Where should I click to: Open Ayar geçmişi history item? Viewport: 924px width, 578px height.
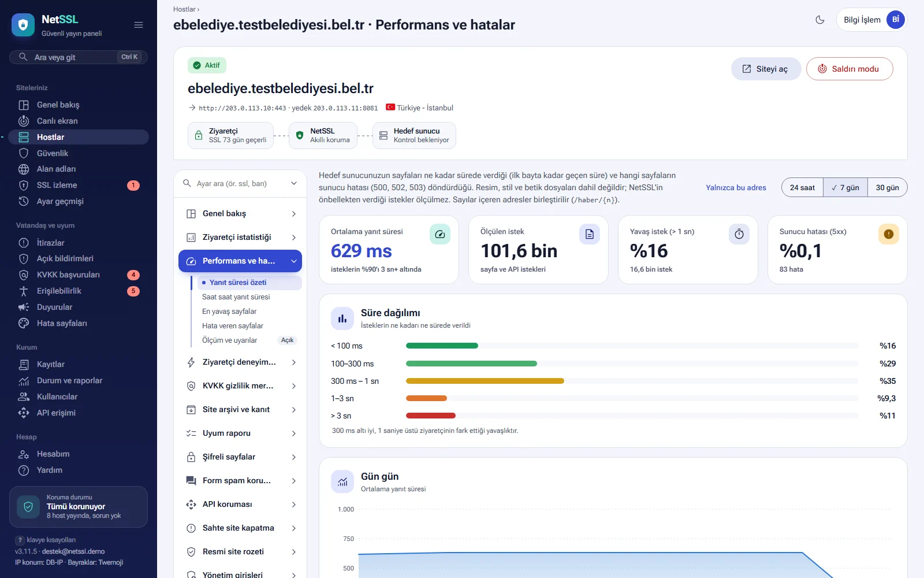(x=78, y=201)
